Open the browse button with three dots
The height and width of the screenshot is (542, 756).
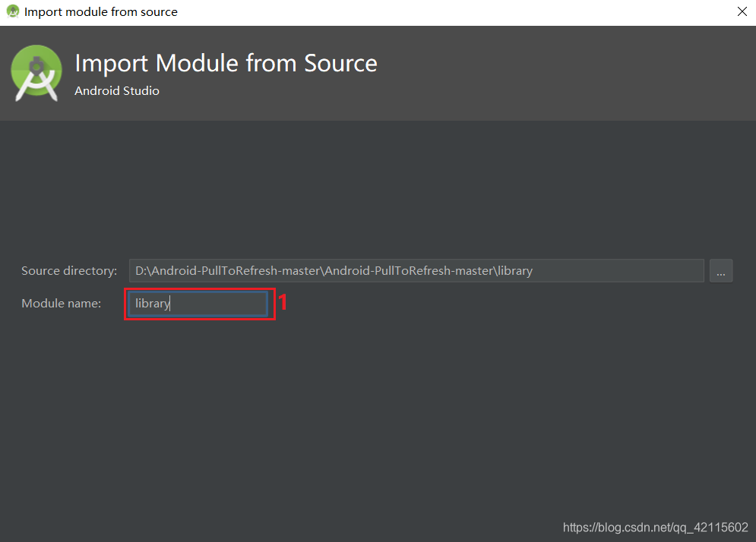[721, 271]
